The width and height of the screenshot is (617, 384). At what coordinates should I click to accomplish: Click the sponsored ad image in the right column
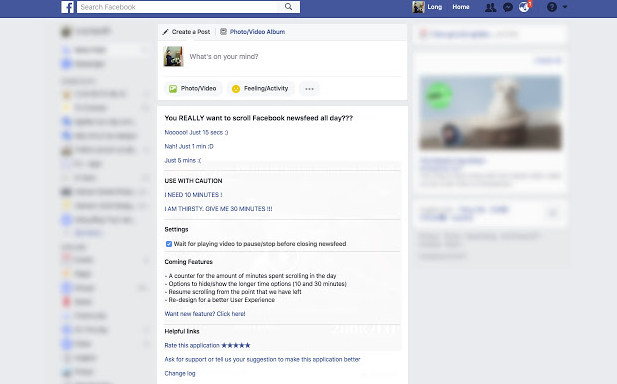point(490,113)
